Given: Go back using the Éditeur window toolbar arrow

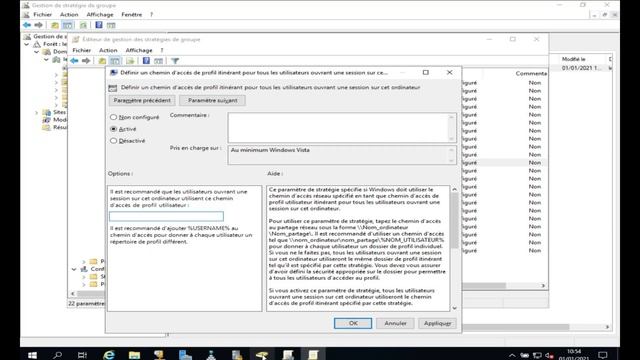Looking at the screenshot, I should pos(74,61).
